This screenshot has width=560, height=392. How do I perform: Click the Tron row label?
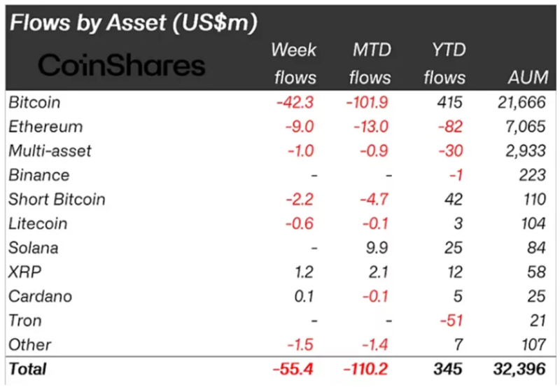point(25,321)
